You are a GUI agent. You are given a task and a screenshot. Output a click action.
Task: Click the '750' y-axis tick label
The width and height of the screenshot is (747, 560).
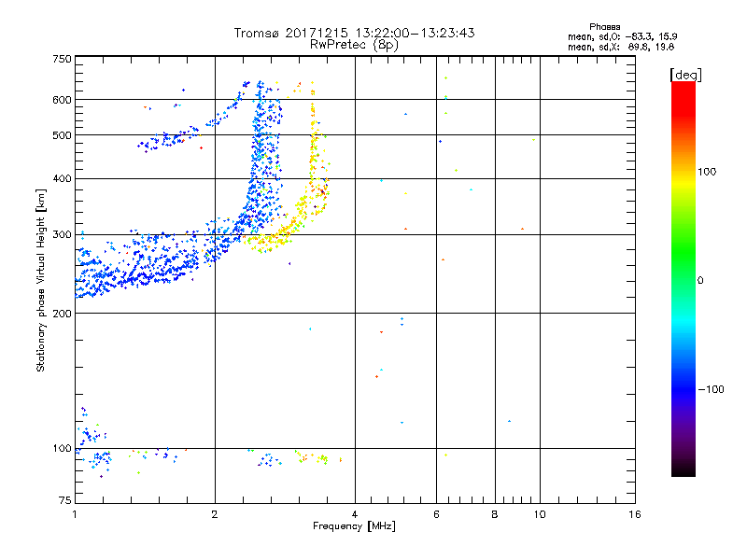[x=62, y=59]
